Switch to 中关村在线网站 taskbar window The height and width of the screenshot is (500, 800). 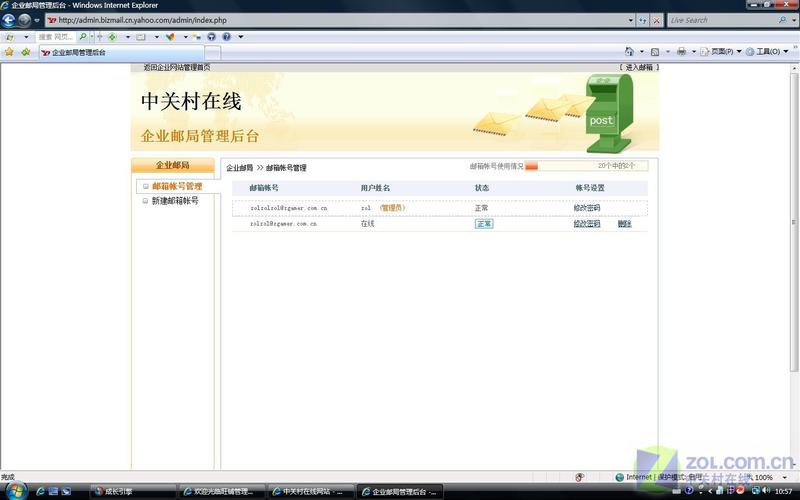[x=311, y=491]
